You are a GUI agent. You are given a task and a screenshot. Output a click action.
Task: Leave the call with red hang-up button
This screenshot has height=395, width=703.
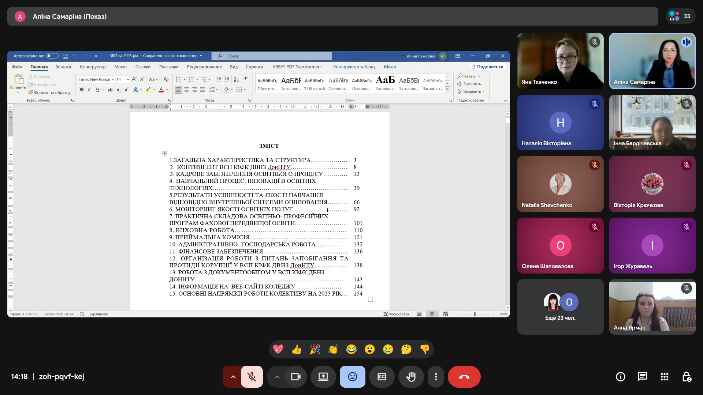tap(464, 377)
